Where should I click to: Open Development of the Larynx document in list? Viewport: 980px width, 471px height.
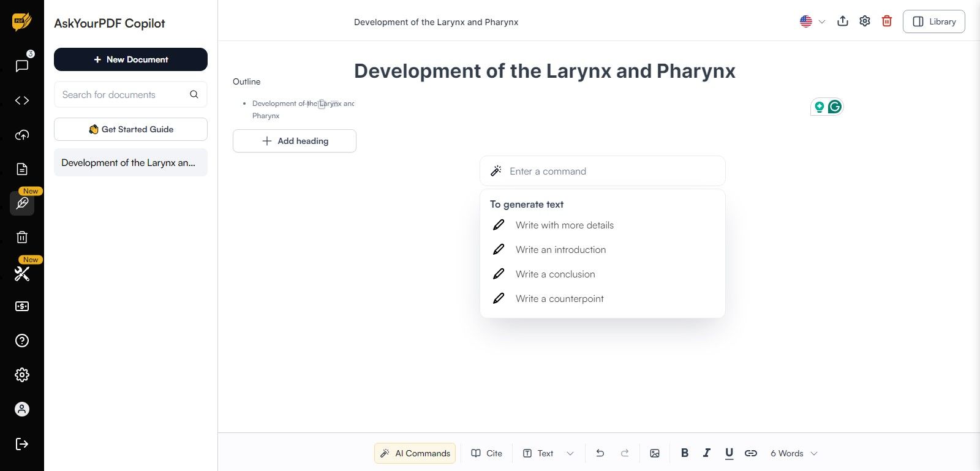pos(130,162)
